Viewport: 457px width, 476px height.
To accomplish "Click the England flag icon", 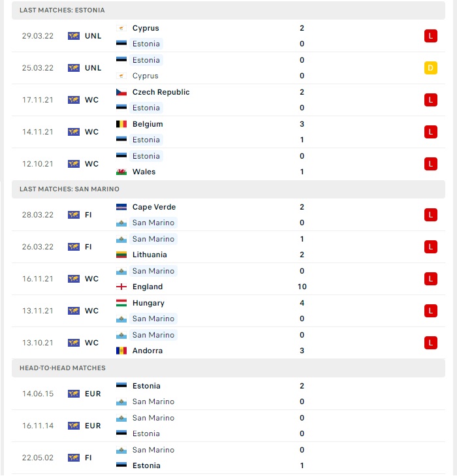I will coord(121,287).
